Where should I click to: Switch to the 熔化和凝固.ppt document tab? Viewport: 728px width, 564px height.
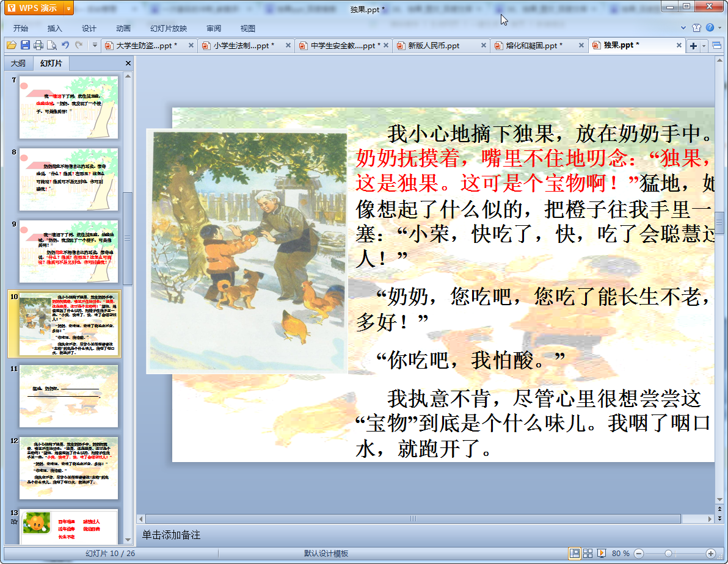534,46
